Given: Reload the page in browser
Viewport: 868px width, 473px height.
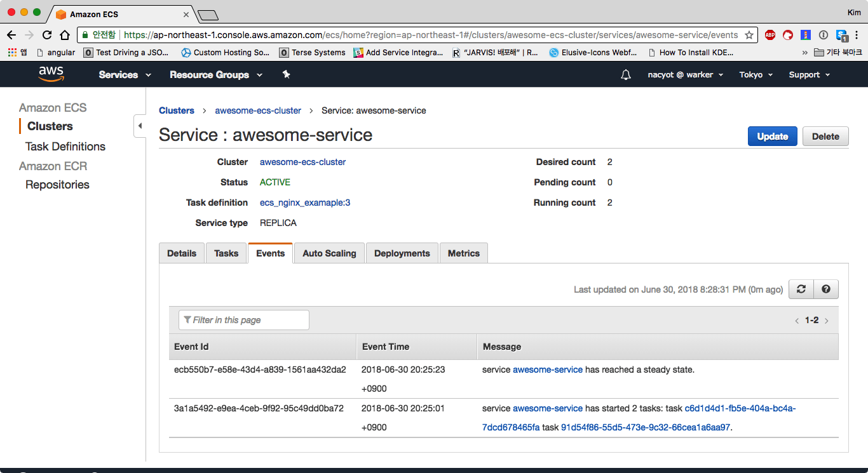Looking at the screenshot, I should 47,35.
